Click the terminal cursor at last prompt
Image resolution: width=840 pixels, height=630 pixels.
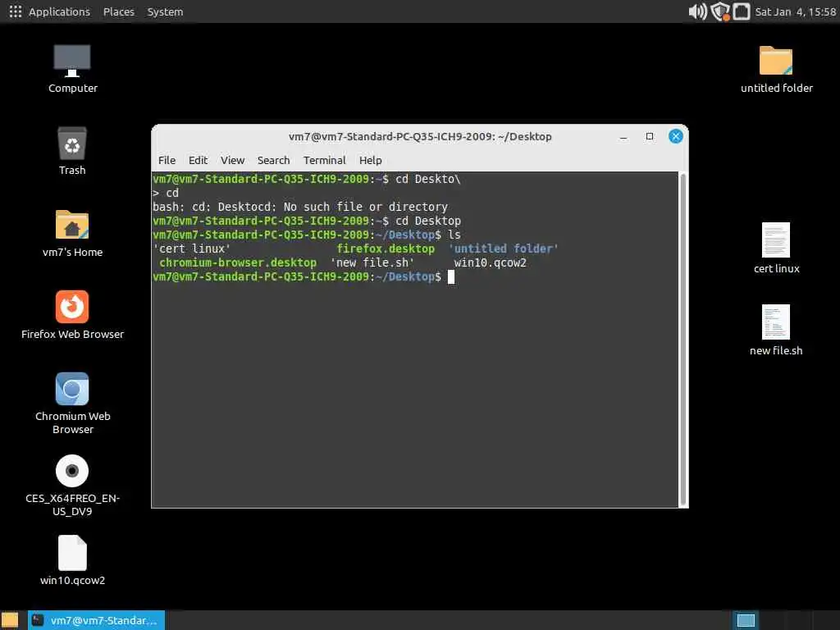451,276
